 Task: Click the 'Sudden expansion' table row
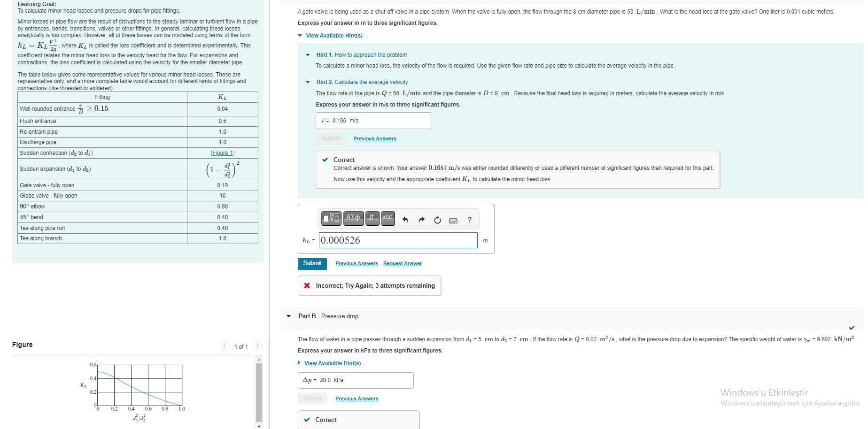(x=138, y=169)
